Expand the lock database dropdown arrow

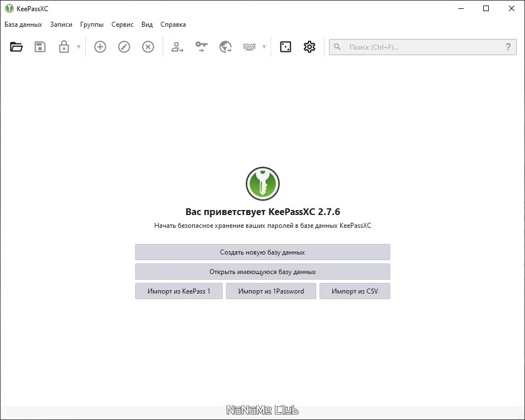(78, 47)
